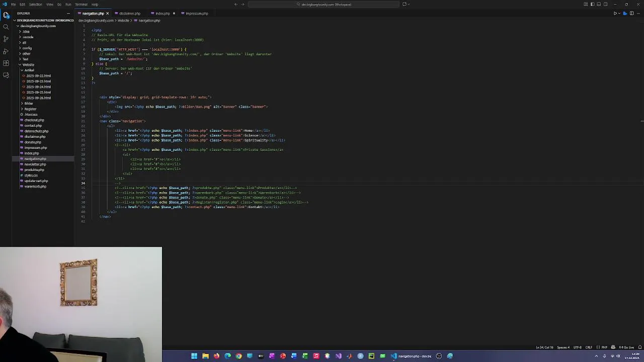Open the Selection menu

(x=35, y=5)
